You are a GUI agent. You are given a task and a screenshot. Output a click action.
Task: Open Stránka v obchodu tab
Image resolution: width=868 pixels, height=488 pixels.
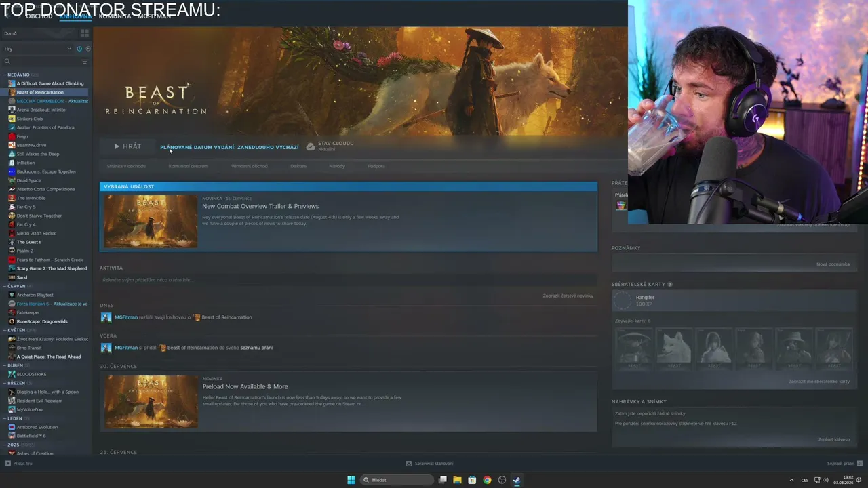pos(126,166)
